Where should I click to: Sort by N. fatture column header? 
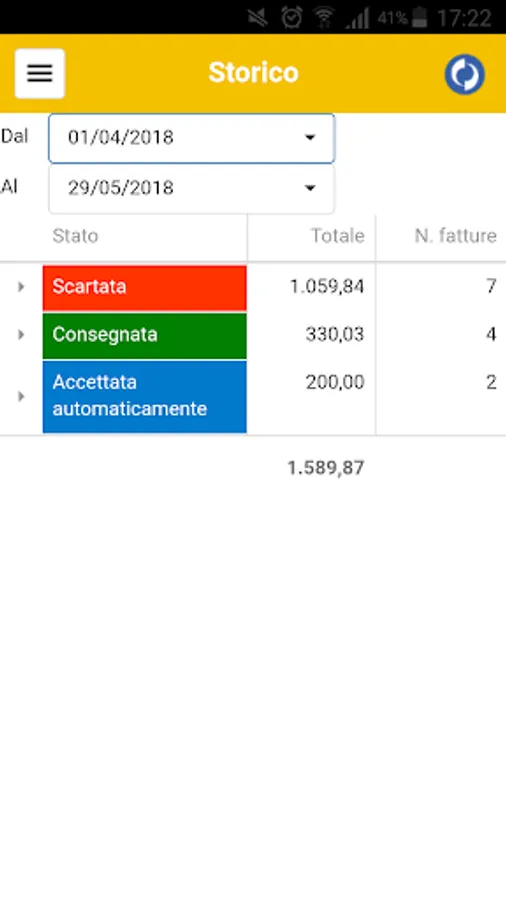click(x=456, y=236)
